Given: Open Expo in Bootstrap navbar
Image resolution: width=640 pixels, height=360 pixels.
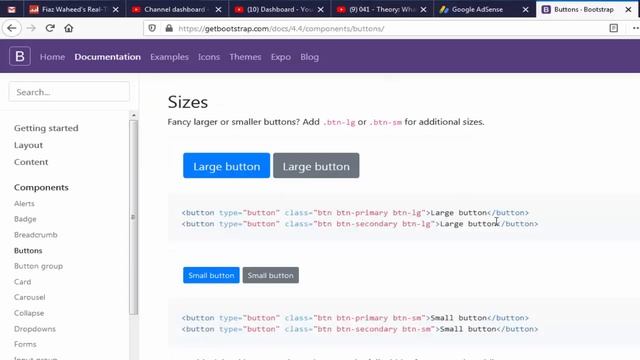Looking at the screenshot, I should pos(281,57).
